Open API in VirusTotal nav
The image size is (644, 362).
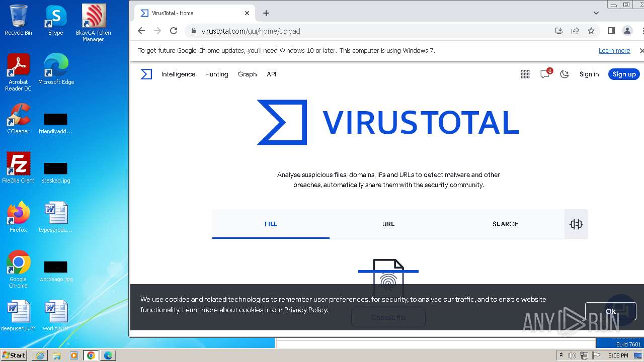pyautogui.click(x=271, y=74)
